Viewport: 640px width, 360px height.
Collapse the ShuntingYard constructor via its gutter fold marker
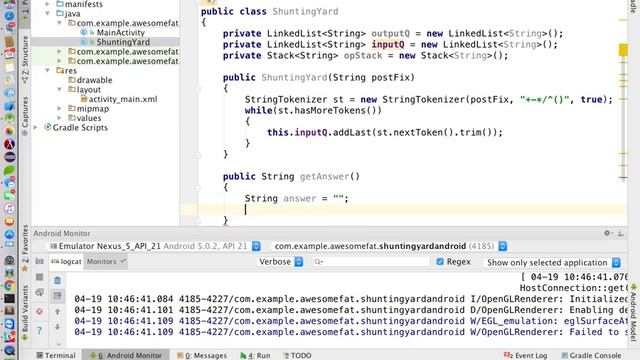pos(198,89)
